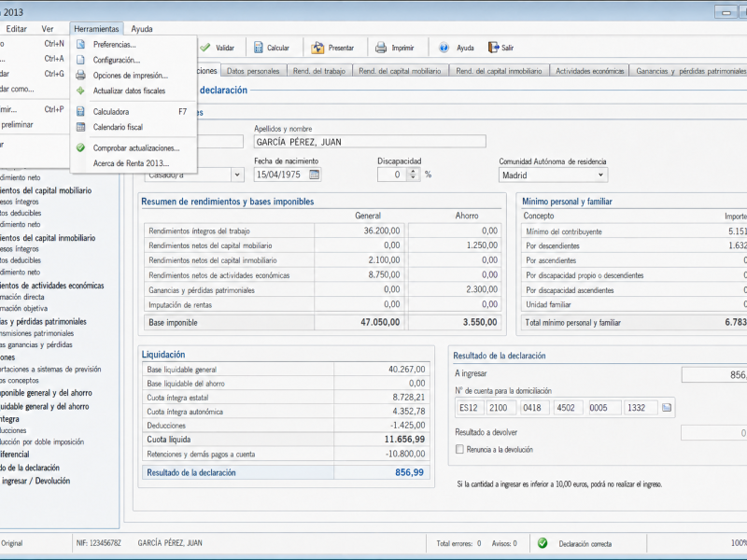
Task: Click the Salir exit toolbar icon
Action: pyautogui.click(x=493, y=48)
